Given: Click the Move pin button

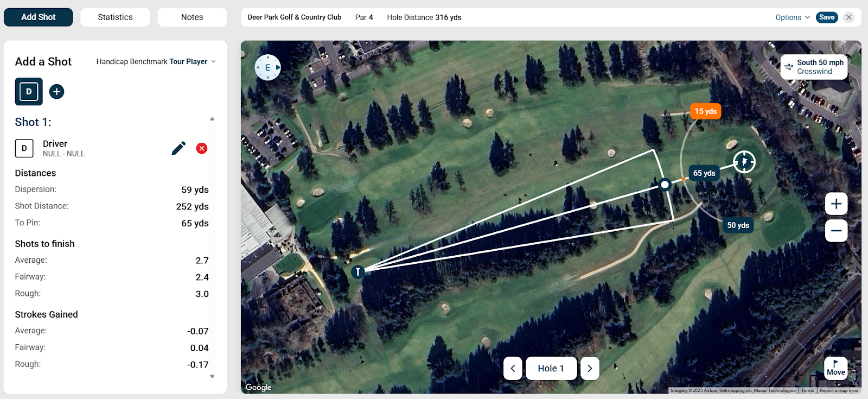Looking at the screenshot, I should [835, 368].
